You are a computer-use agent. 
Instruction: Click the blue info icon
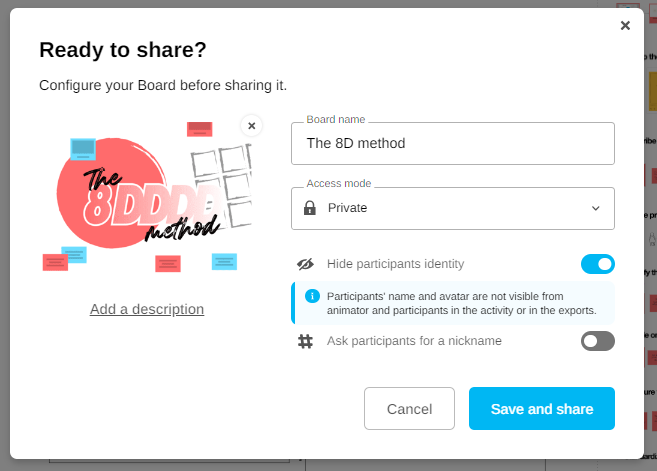(x=312, y=296)
